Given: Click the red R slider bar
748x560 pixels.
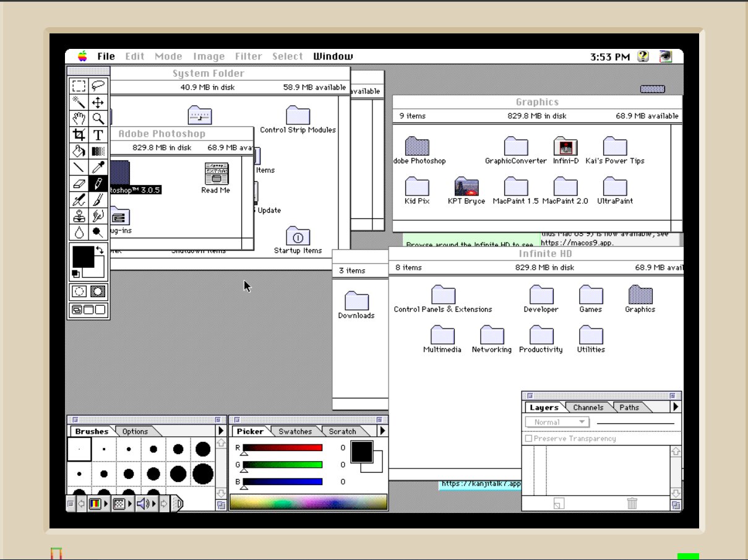Looking at the screenshot, I should coord(283,447).
